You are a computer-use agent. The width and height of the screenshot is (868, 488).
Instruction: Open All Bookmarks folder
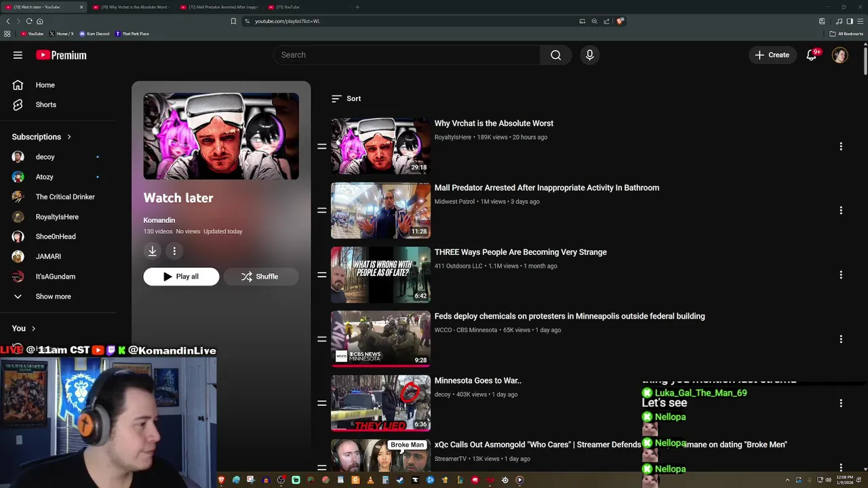tap(846, 33)
